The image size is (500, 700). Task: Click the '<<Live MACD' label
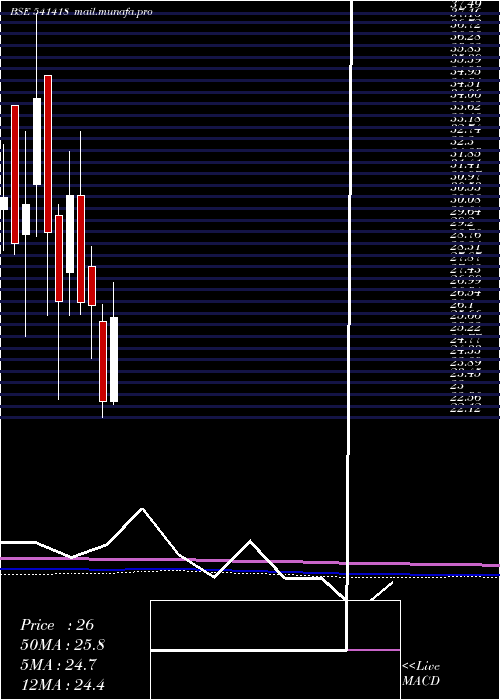(x=421, y=674)
